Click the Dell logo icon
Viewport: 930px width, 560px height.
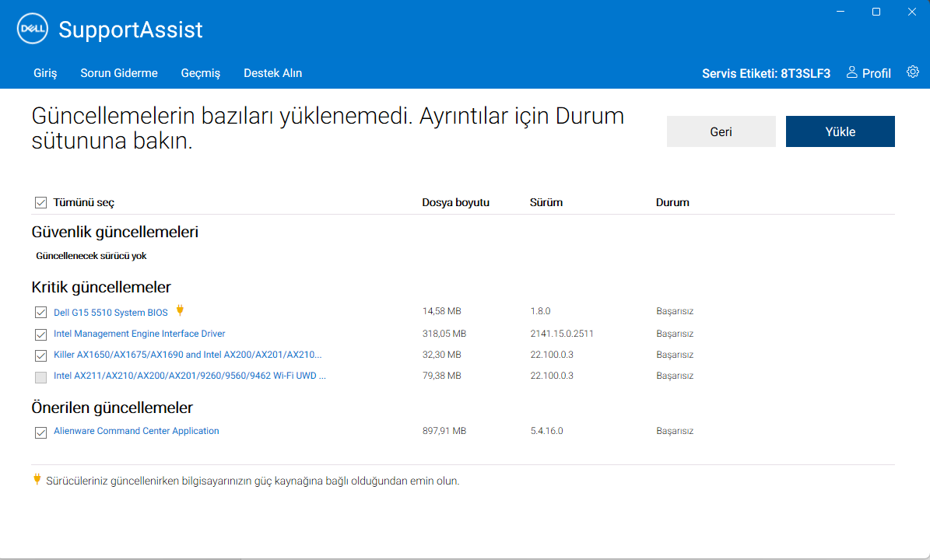click(32, 29)
